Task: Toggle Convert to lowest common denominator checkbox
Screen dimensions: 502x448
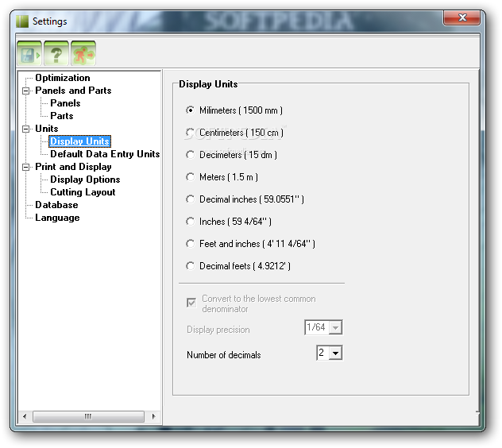Action: [x=191, y=303]
